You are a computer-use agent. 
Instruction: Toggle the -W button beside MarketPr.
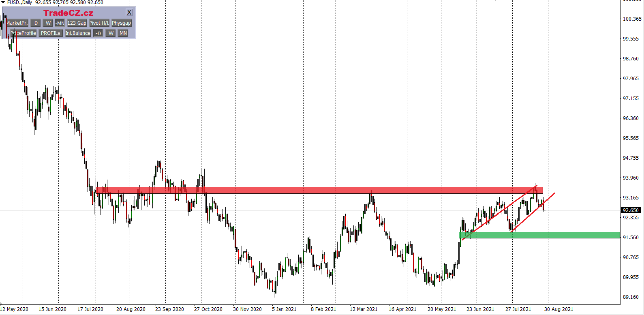tap(47, 23)
